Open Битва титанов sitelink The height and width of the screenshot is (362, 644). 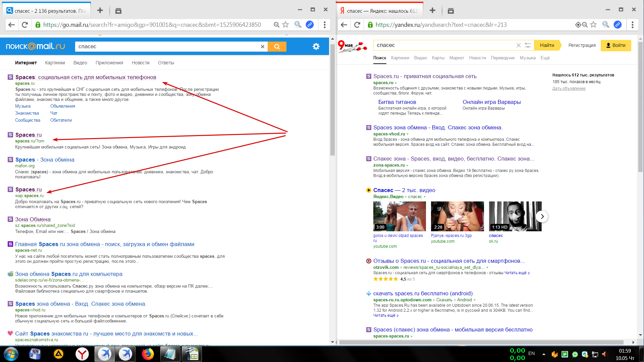tap(397, 102)
